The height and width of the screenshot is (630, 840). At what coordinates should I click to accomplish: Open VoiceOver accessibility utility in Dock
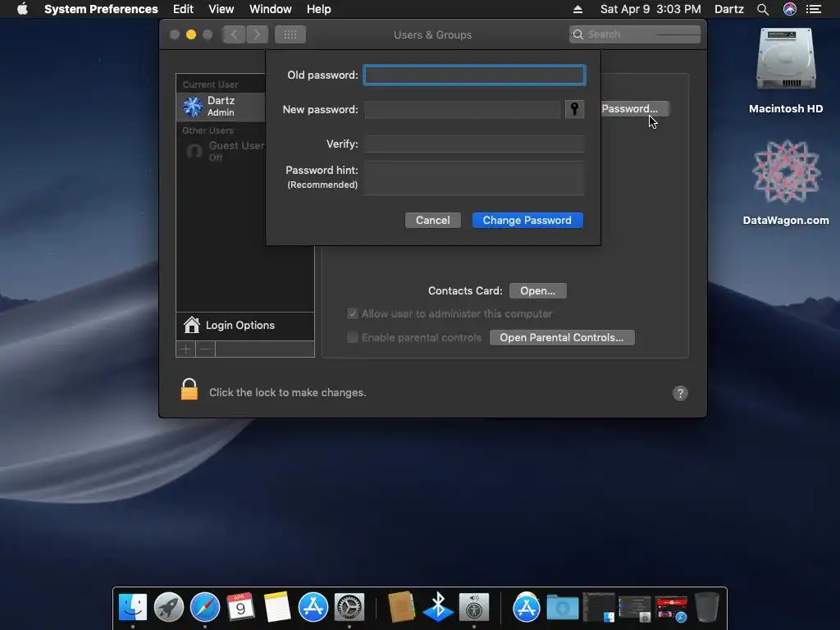tap(474, 607)
